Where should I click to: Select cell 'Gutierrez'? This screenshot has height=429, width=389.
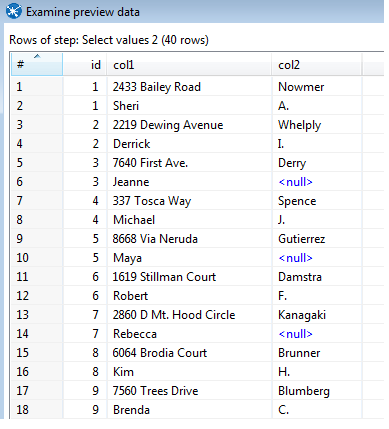tap(317, 239)
